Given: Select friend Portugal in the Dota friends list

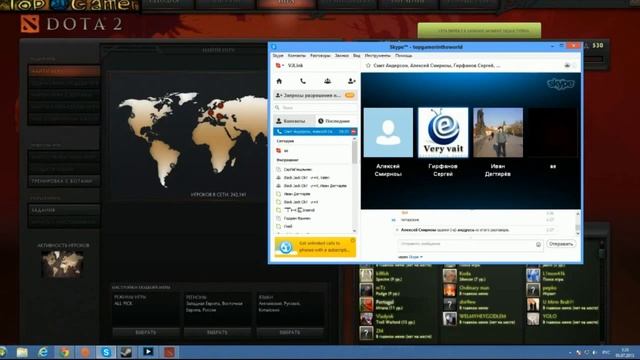Looking at the screenshot, I should pos(386,304).
